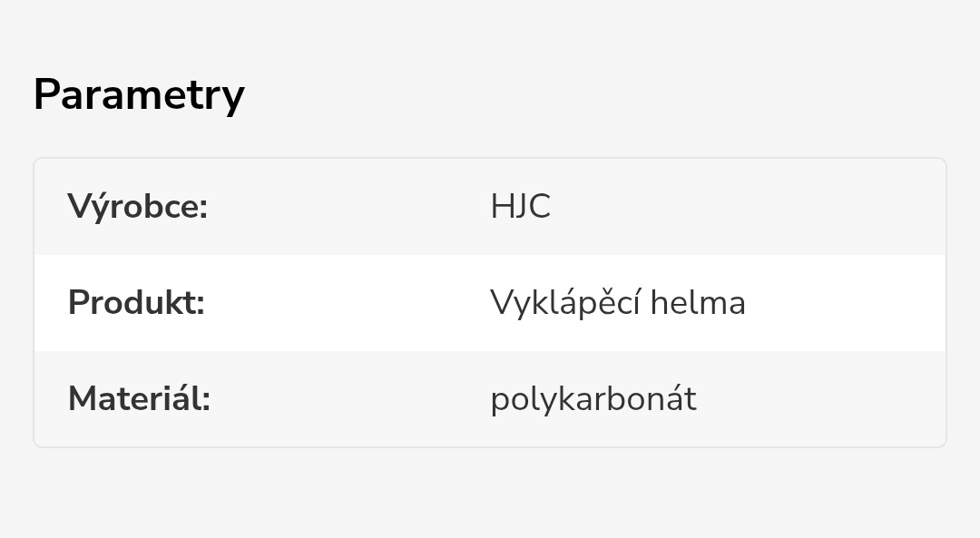
Task: Click the colon after Materiál
Action: click(206, 402)
